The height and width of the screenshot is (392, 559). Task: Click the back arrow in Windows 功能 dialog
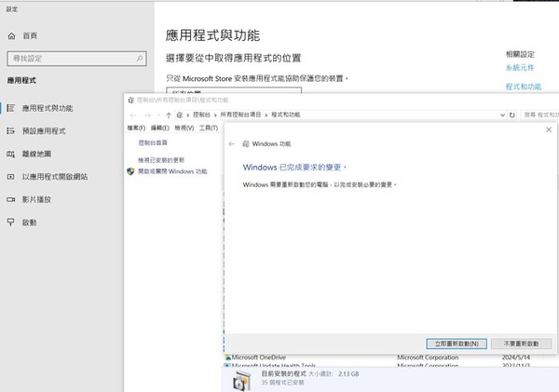point(232,144)
